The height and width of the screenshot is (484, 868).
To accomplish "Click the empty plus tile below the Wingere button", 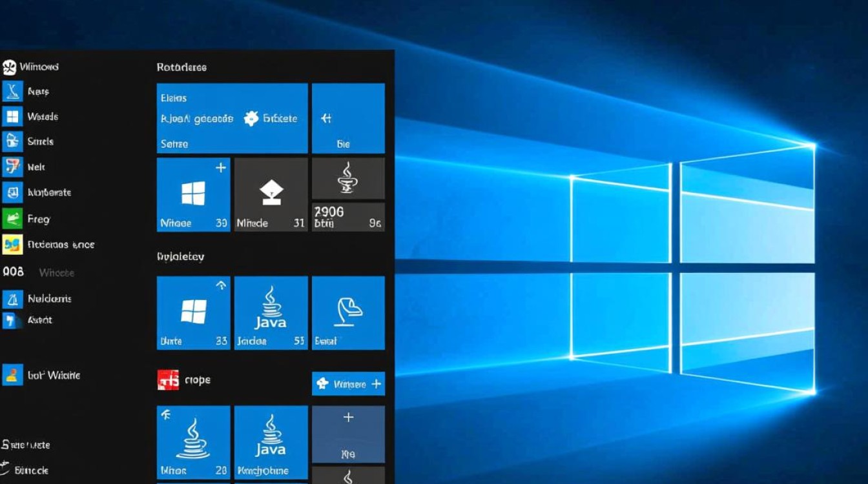I will tap(348, 434).
